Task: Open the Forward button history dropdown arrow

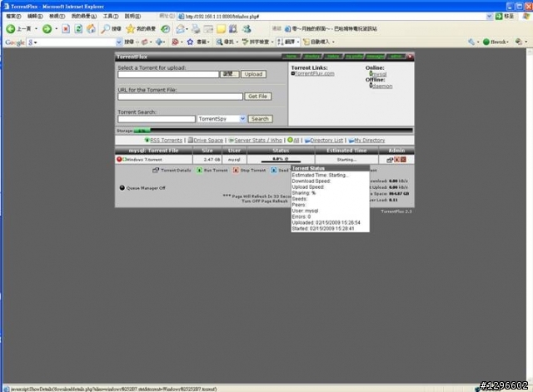Action: 56,29
